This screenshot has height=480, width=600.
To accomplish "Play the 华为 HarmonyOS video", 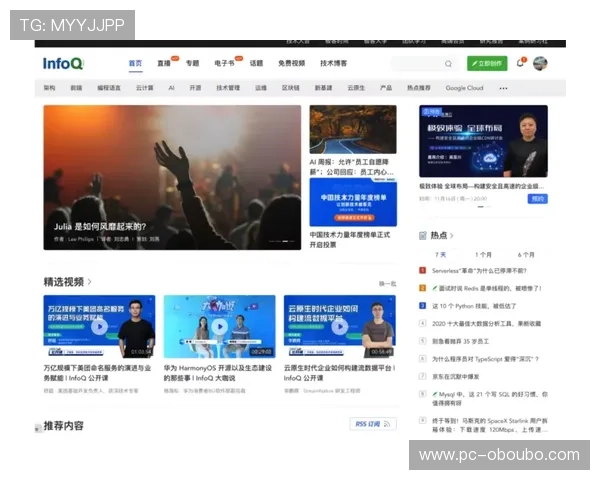I will tap(220, 327).
